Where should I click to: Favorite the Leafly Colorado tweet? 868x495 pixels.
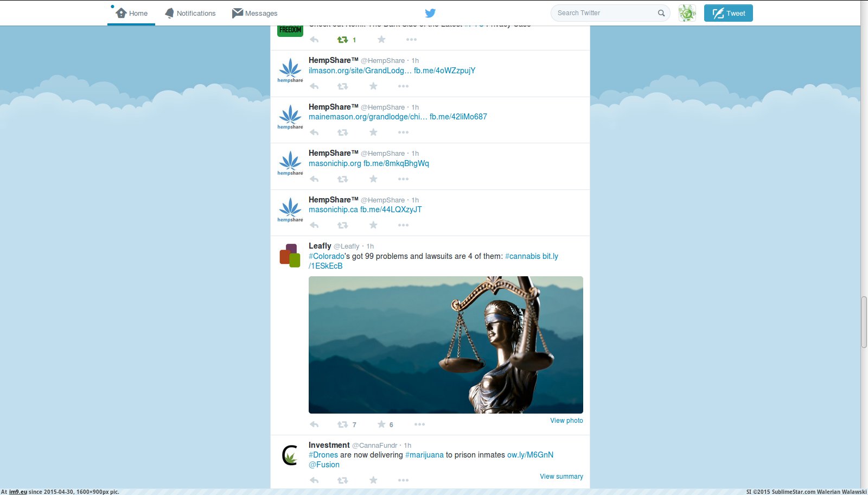point(381,424)
